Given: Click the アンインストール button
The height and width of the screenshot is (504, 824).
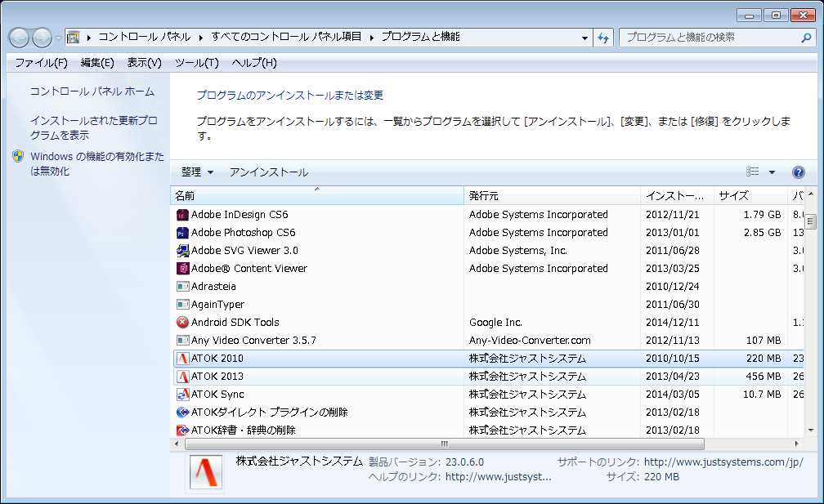Looking at the screenshot, I should click(269, 172).
